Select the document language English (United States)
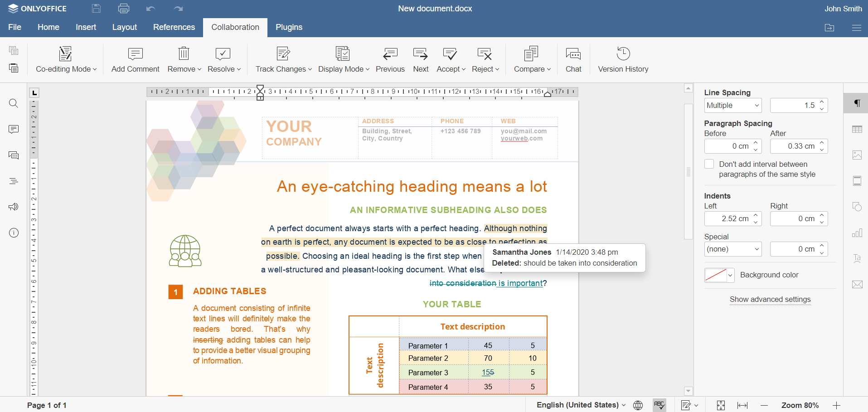Viewport: 868px width, 412px height. [x=580, y=405]
